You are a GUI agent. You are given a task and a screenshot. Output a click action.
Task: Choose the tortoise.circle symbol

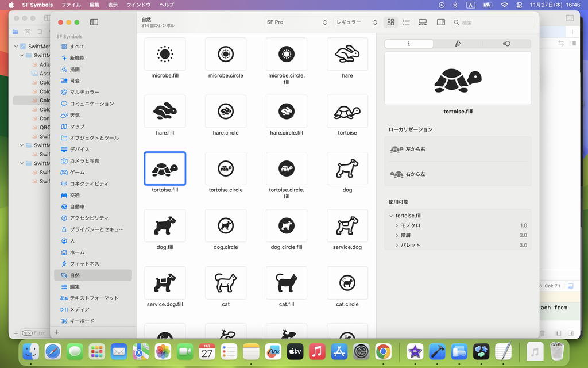226,168
